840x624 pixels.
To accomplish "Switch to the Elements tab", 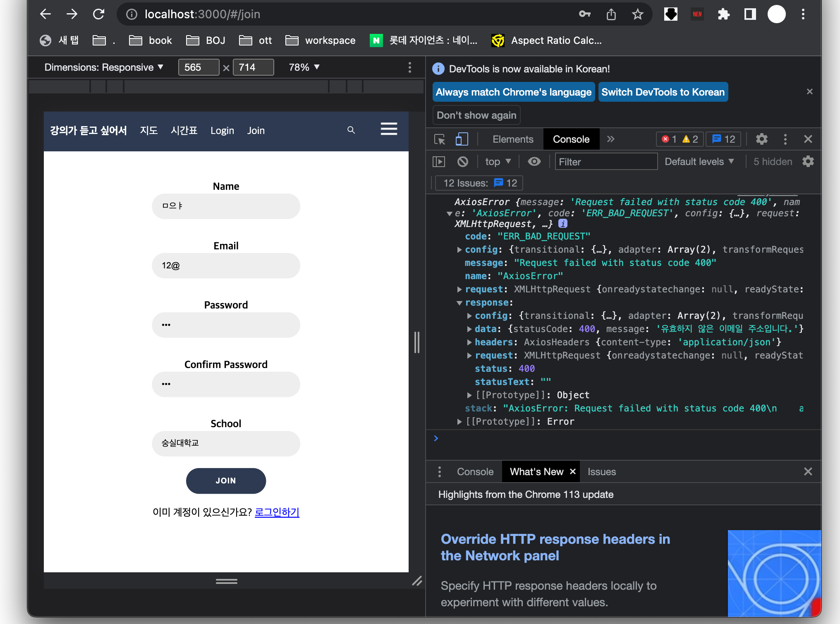I will [x=513, y=139].
